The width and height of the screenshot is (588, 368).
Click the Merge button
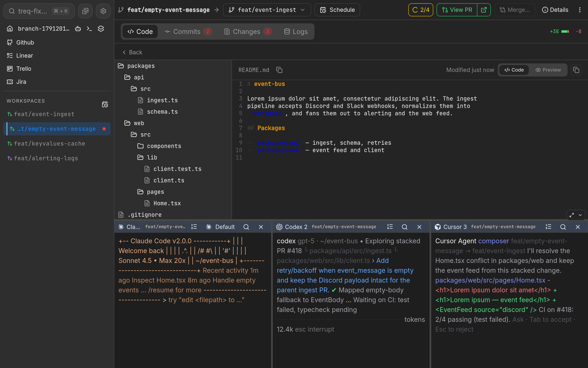point(515,10)
